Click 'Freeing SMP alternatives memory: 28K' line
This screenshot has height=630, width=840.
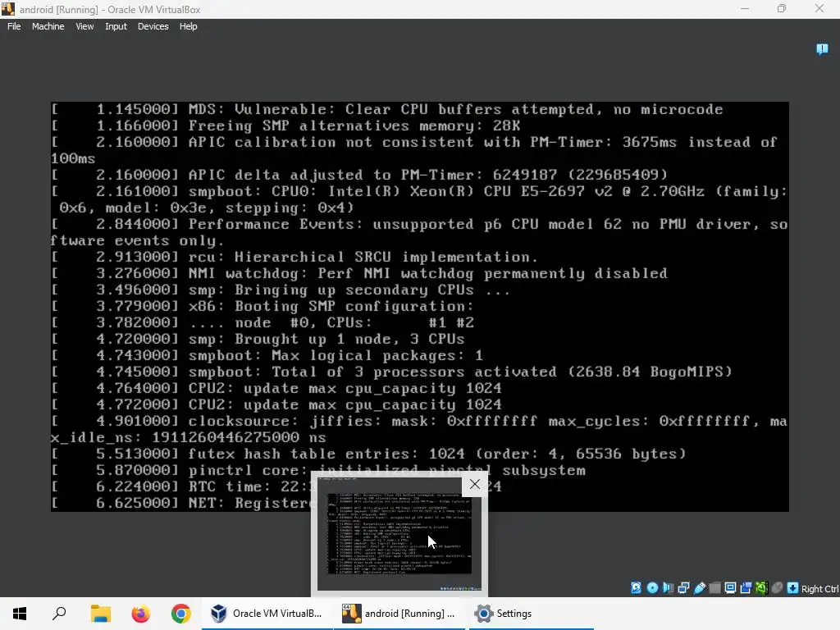point(285,126)
